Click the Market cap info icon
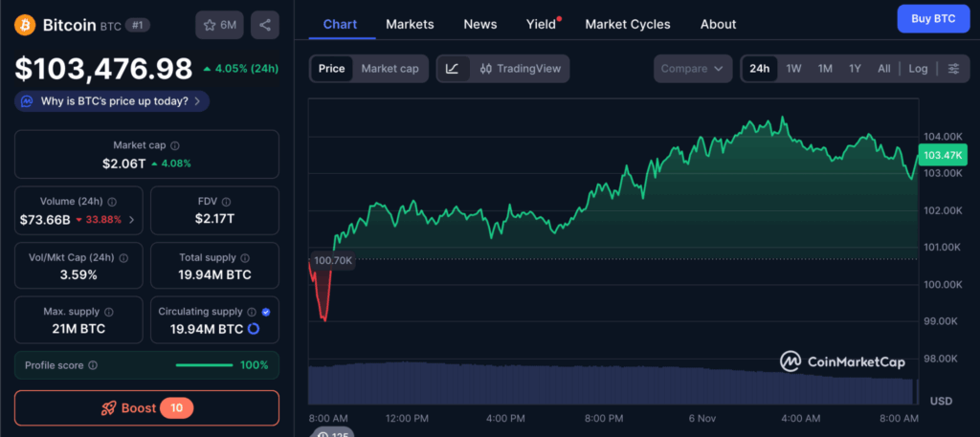 click(x=174, y=145)
